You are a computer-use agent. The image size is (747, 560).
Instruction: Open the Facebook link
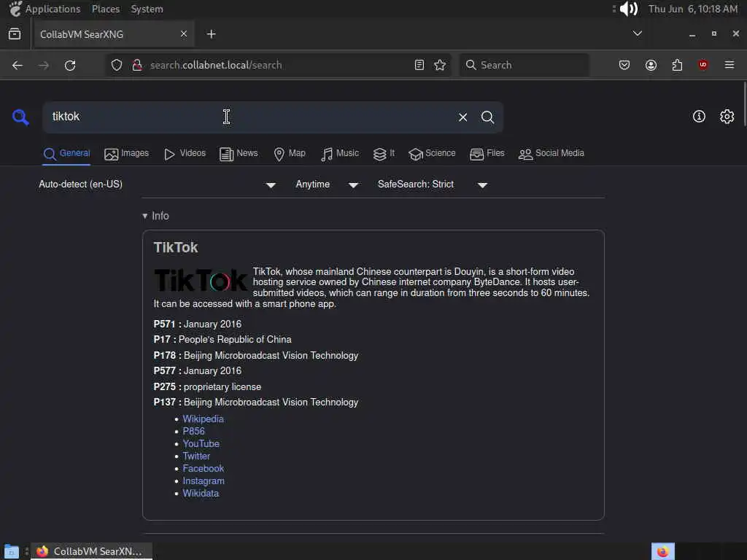tap(204, 468)
